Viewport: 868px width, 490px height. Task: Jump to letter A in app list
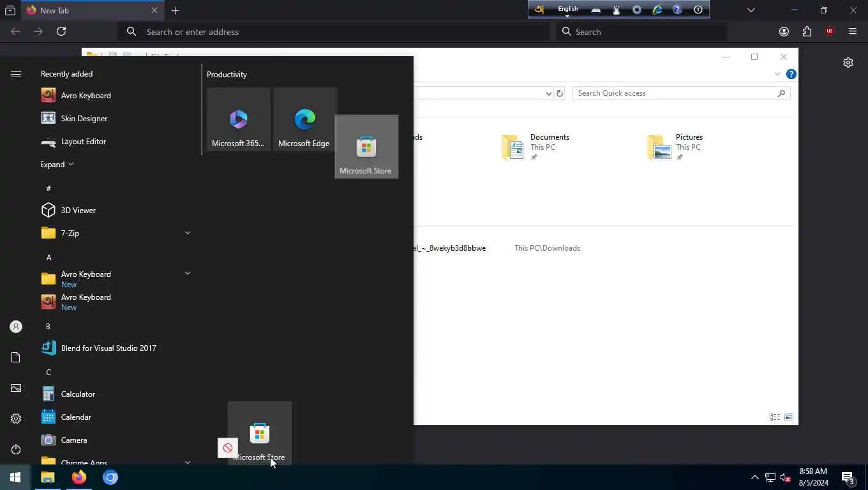pyautogui.click(x=49, y=257)
